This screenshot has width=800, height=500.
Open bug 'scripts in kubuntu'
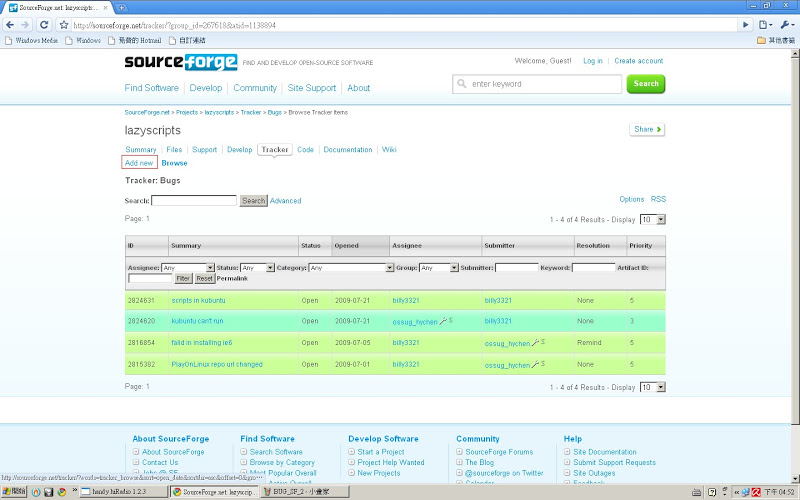coord(198,301)
